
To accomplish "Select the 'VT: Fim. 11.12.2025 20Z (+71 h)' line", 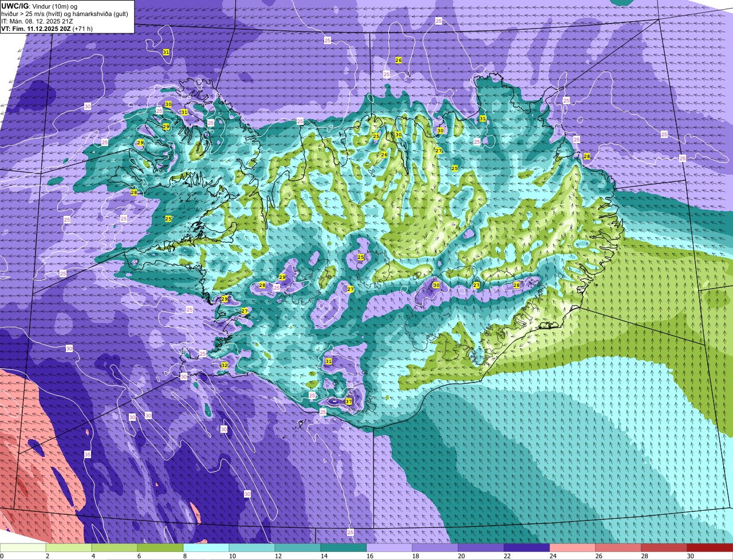I will [47, 28].
